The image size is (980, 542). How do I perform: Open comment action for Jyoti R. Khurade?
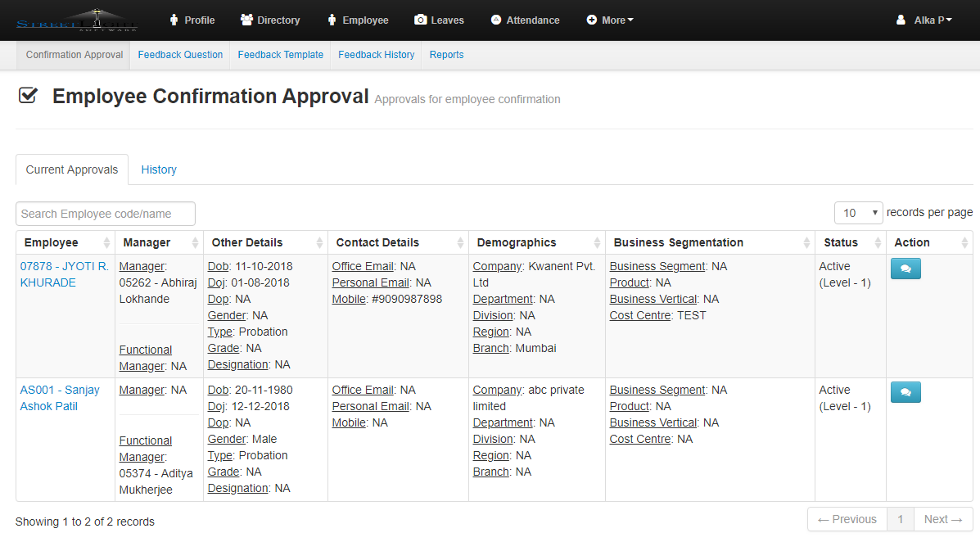905,269
